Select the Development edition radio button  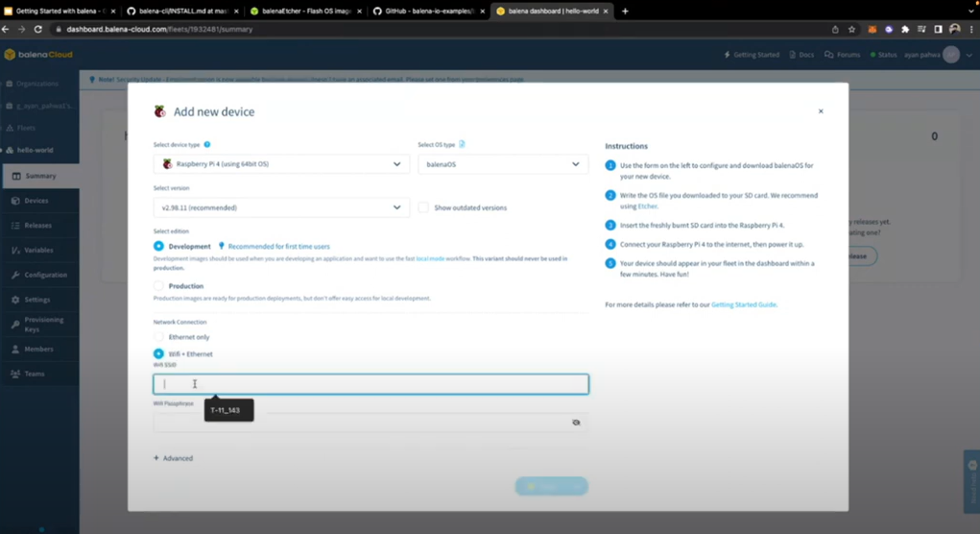tap(158, 247)
